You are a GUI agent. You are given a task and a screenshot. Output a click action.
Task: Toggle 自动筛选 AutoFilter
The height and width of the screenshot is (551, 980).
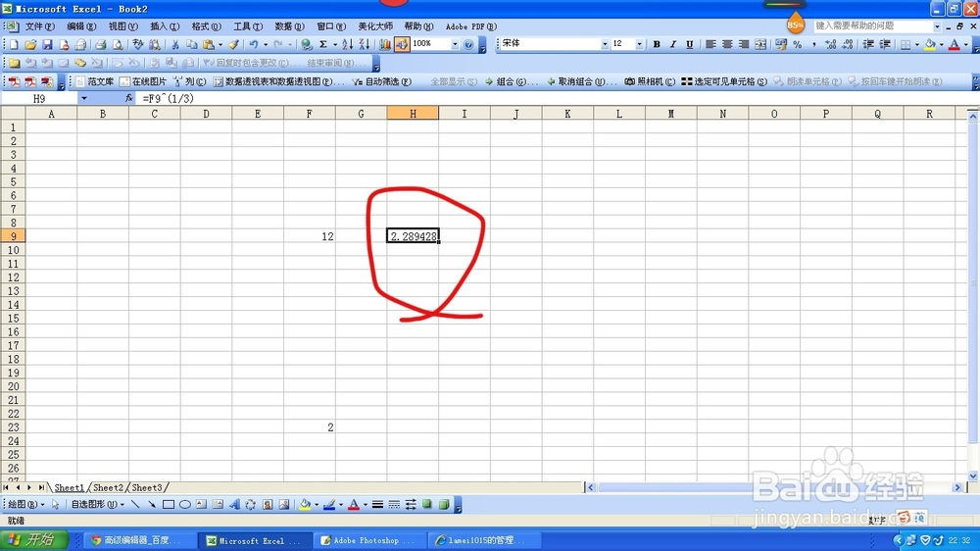pos(381,82)
